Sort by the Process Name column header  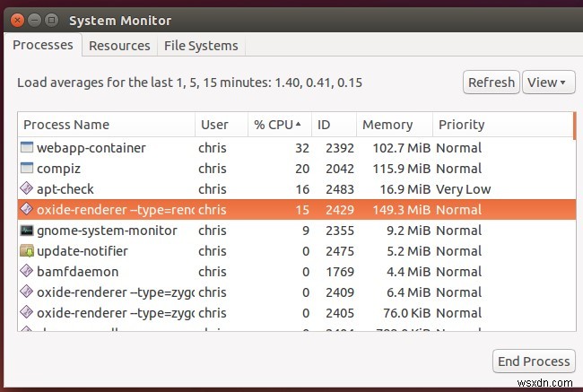(106, 125)
